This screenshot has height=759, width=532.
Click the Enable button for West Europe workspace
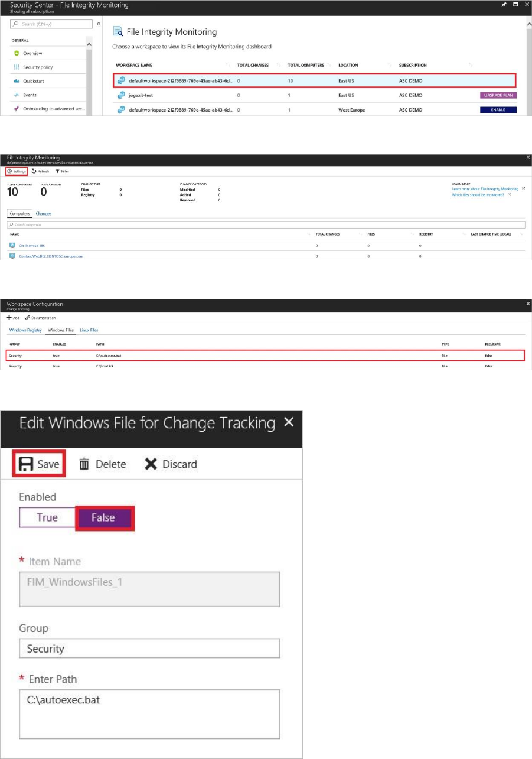(x=498, y=109)
